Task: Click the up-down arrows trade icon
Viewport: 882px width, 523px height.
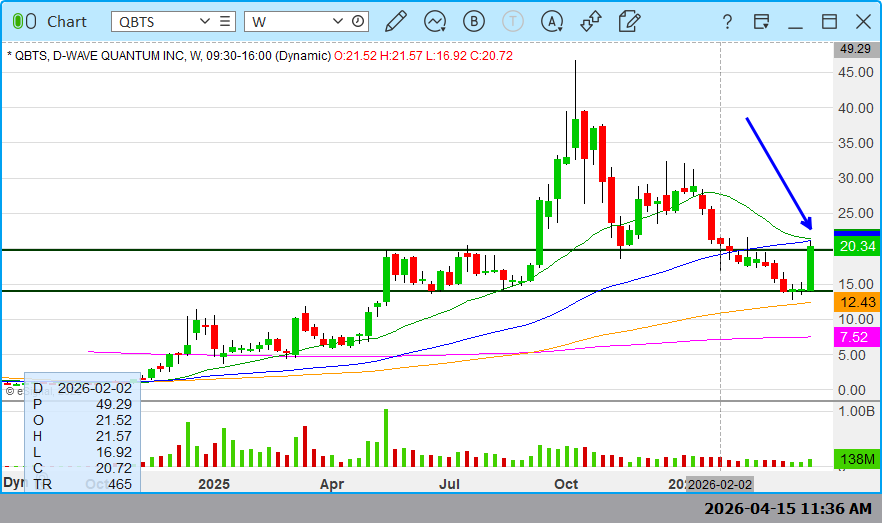Action: coord(591,21)
